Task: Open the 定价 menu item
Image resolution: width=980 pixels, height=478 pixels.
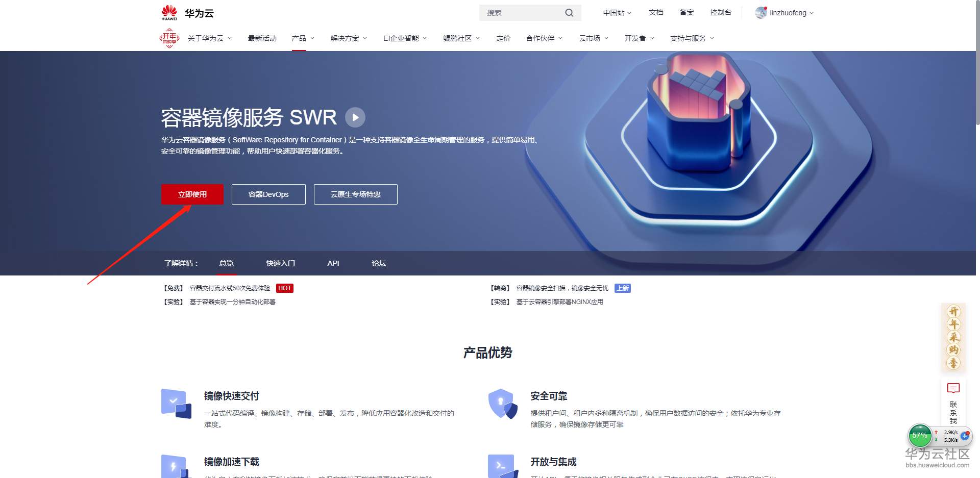Action: (x=503, y=38)
